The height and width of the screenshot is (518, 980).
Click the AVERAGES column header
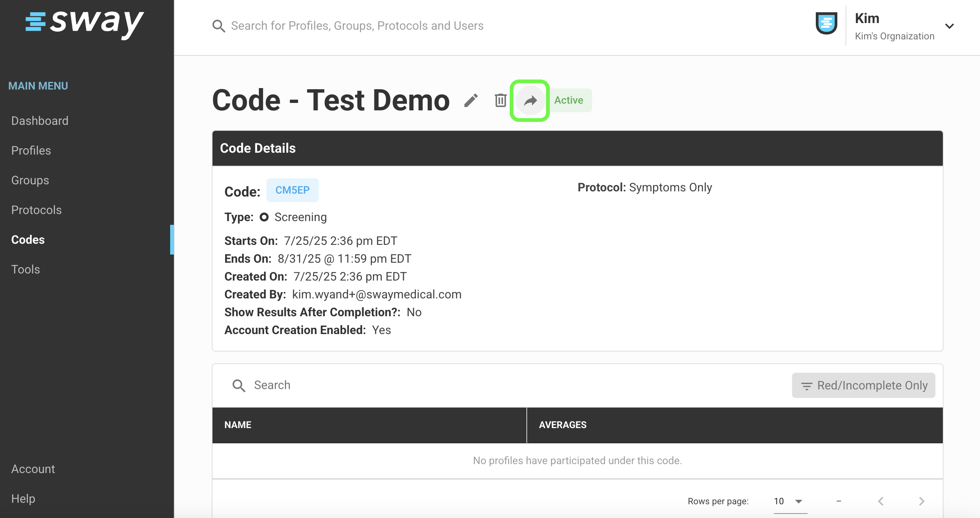coord(563,425)
